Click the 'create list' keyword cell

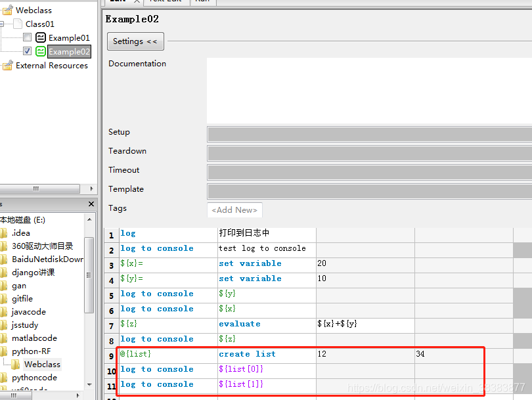pos(267,355)
